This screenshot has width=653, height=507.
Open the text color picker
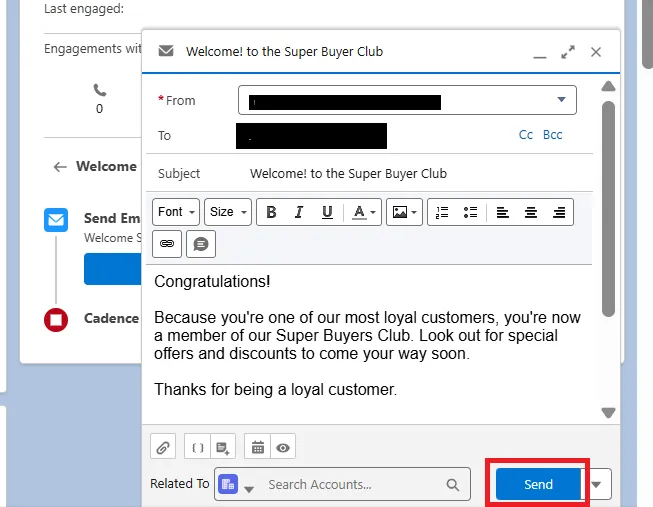click(x=363, y=212)
